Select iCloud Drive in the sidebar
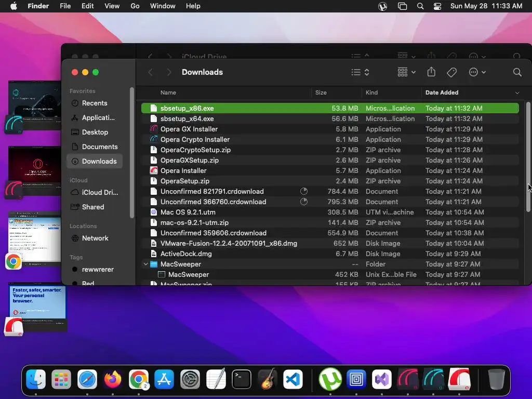Screen dimensions: 532x399 click(x=95, y=192)
